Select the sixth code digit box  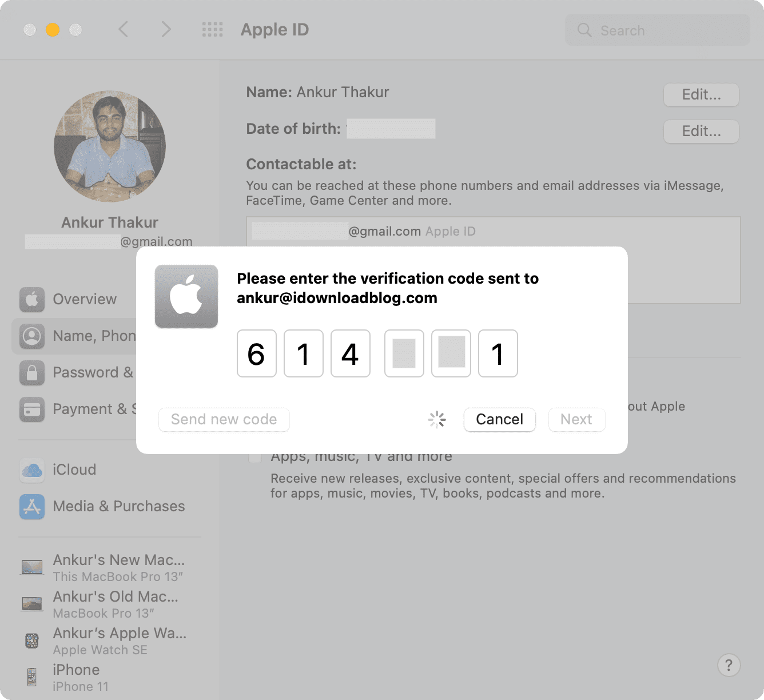click(x=498, y=353)
